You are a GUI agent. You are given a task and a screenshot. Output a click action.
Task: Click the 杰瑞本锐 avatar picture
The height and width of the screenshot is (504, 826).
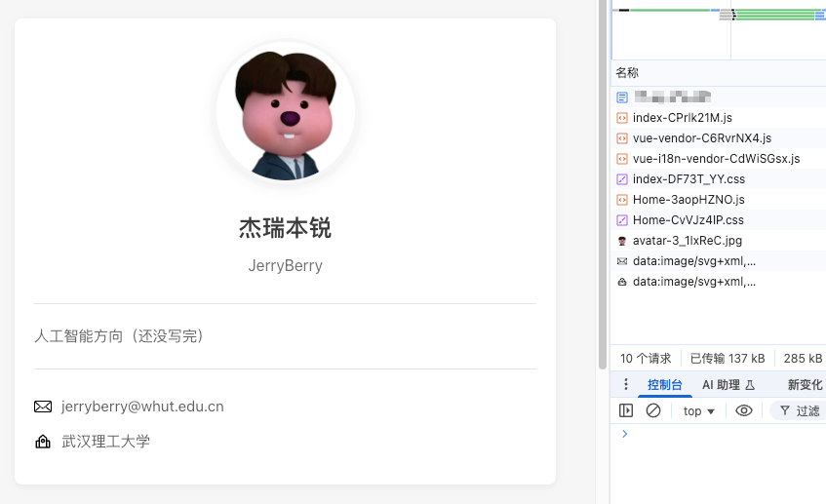[286, 111]
